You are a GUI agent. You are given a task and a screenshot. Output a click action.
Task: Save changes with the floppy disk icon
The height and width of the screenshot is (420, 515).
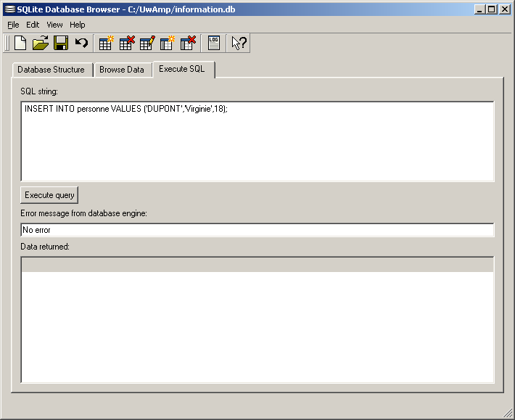click(x=61, y=44)
